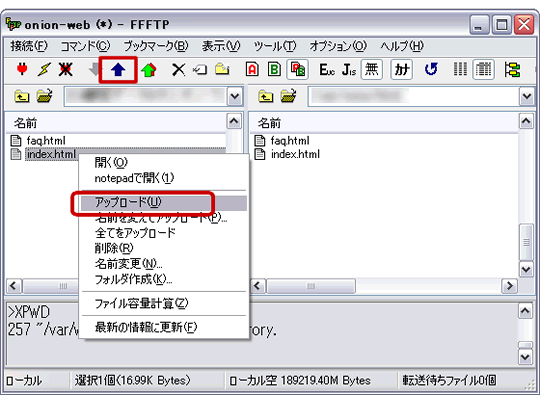
Task: Choose 名前変更(N)... in context menu
Action: tap(164, 264)
